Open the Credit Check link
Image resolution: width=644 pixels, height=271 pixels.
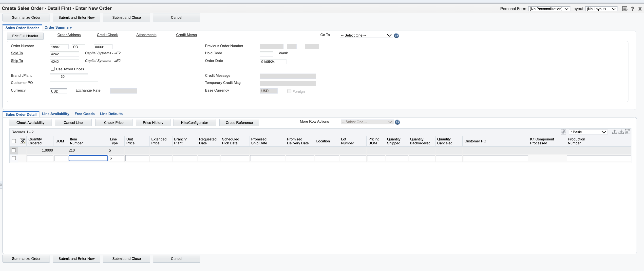tap(107, 35)
